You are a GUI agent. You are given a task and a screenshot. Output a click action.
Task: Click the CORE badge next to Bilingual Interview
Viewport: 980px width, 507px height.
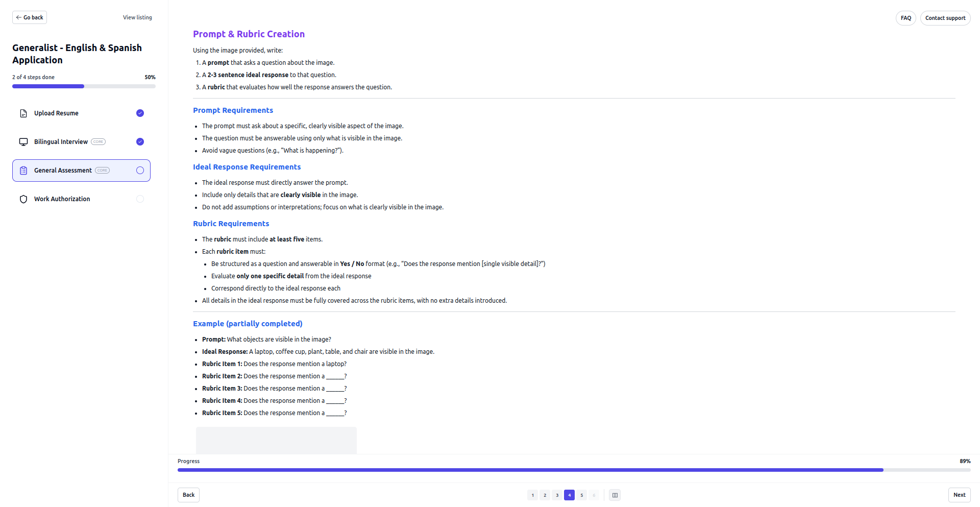(98, 142)
